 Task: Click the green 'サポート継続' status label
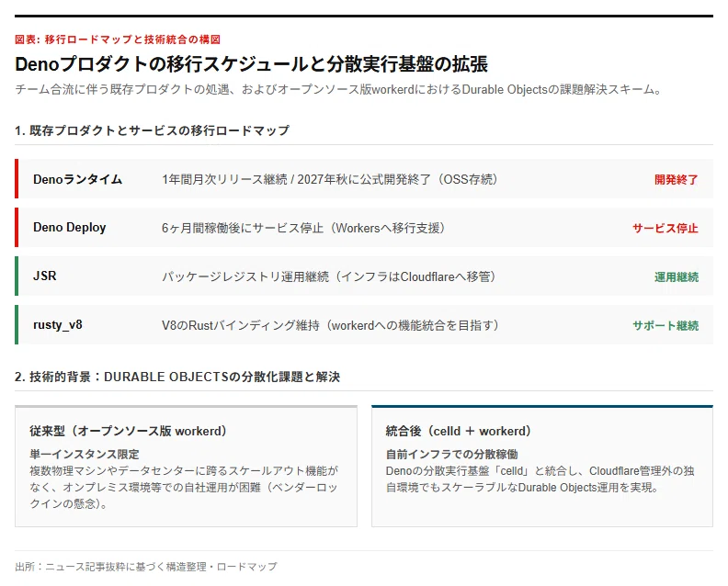(665, 326)
